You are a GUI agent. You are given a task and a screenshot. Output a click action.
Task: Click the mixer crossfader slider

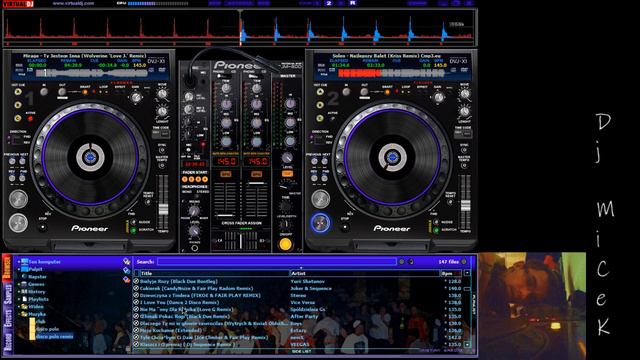tap(240, 240)
